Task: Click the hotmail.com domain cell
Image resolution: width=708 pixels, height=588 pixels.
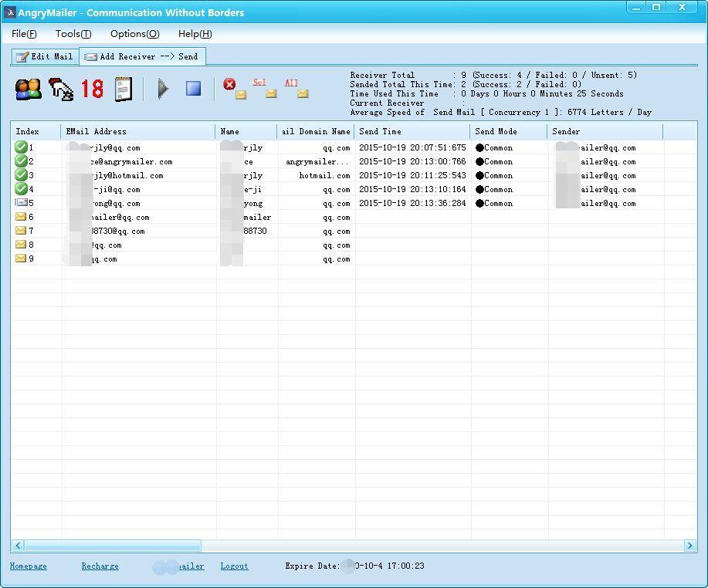Action: [324, 175]
